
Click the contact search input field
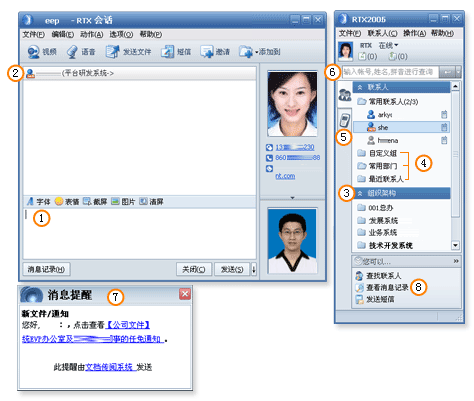tap(390, 72)
